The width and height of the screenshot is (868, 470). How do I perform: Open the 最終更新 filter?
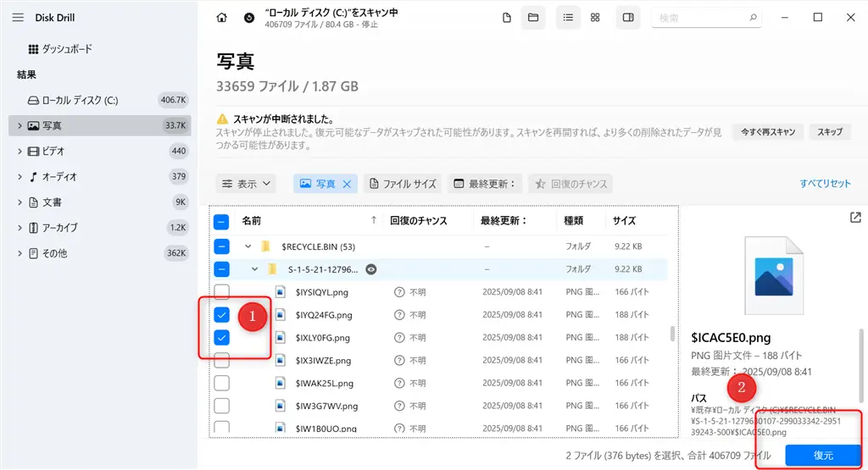484,184
